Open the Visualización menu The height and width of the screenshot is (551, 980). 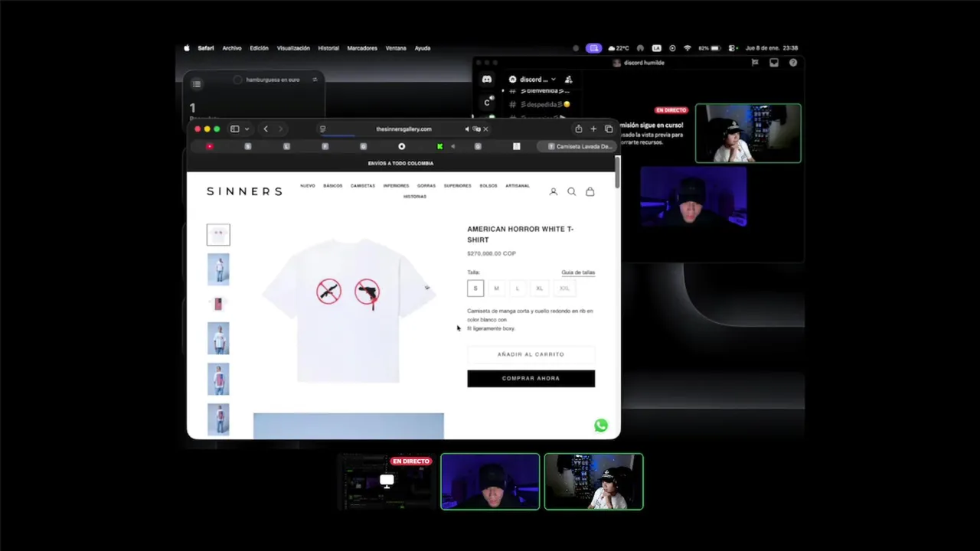pyautogui.click(x=293, y=48)
